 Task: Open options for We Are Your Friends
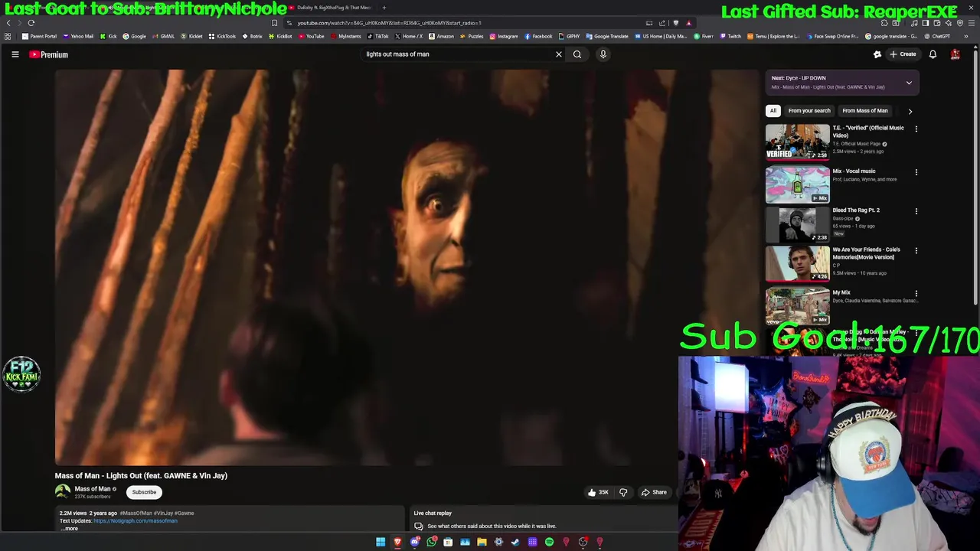916,251
